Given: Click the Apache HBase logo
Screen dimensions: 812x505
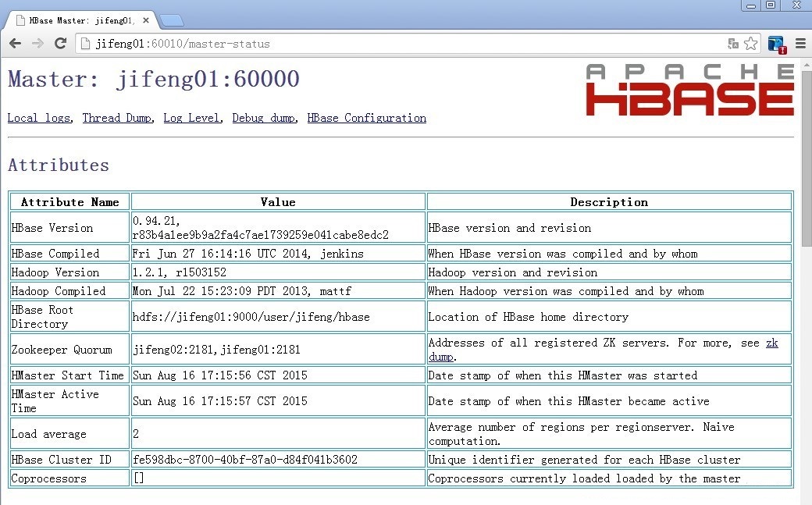Looking at the screenshot, I should tap(689, 87).
